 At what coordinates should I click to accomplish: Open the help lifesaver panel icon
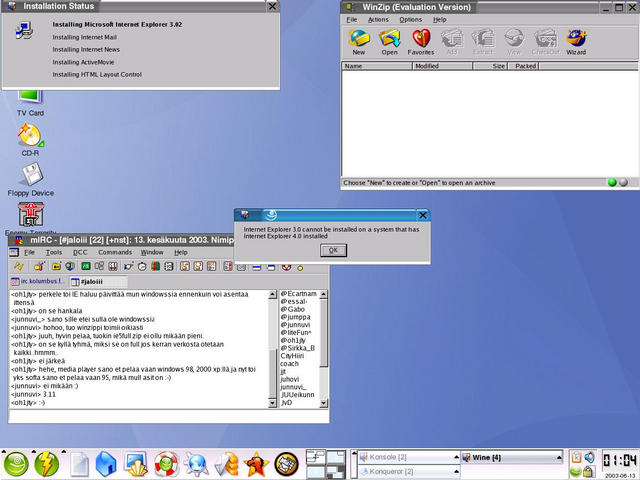166,464
